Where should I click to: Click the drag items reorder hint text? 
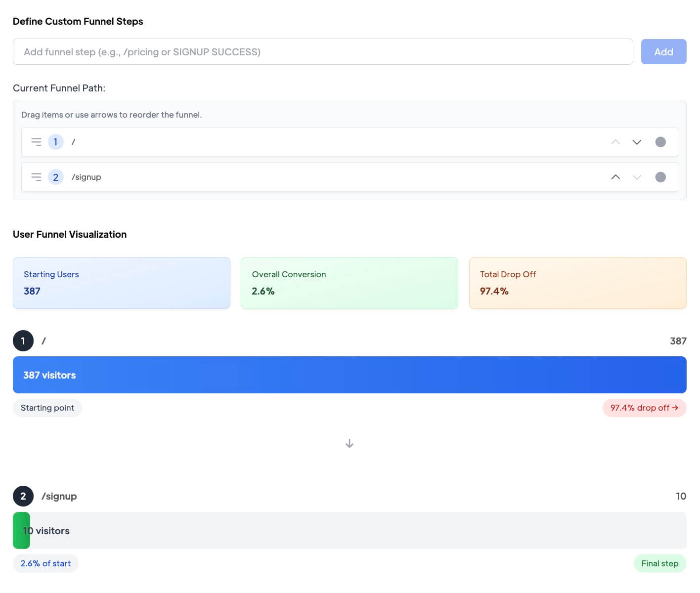(x=112, y=115)
